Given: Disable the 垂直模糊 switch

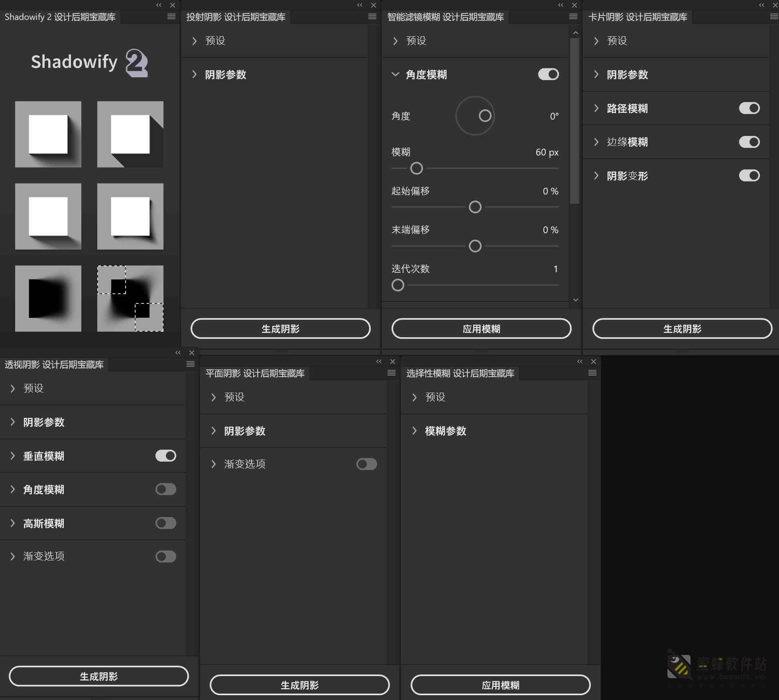Looking at the screenshot, I should pos(166,456).
